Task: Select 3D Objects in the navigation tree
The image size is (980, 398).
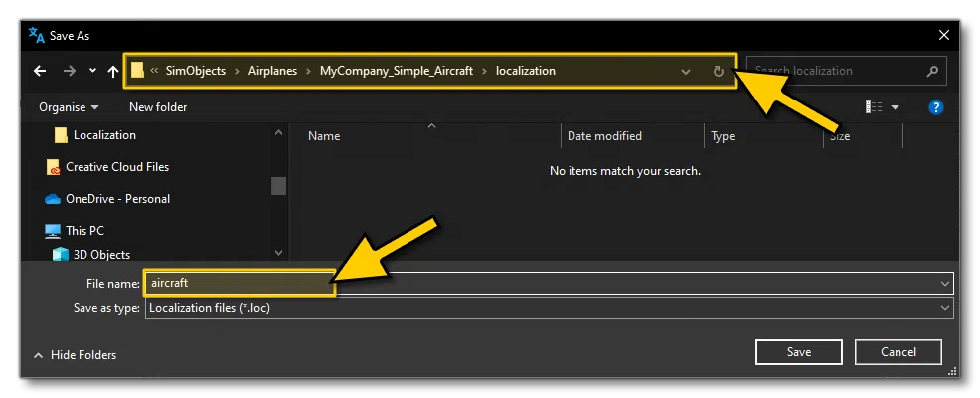Action: pyautogui.click(x=101, y=254)
